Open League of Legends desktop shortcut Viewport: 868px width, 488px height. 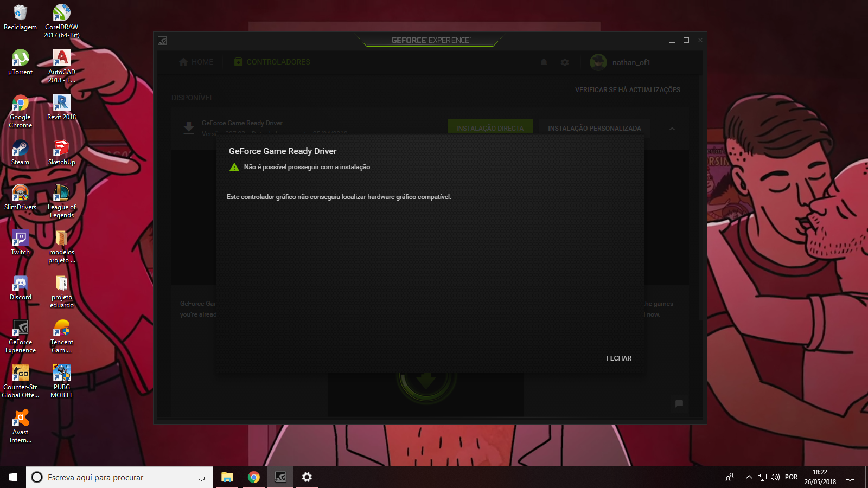[62, 201]
